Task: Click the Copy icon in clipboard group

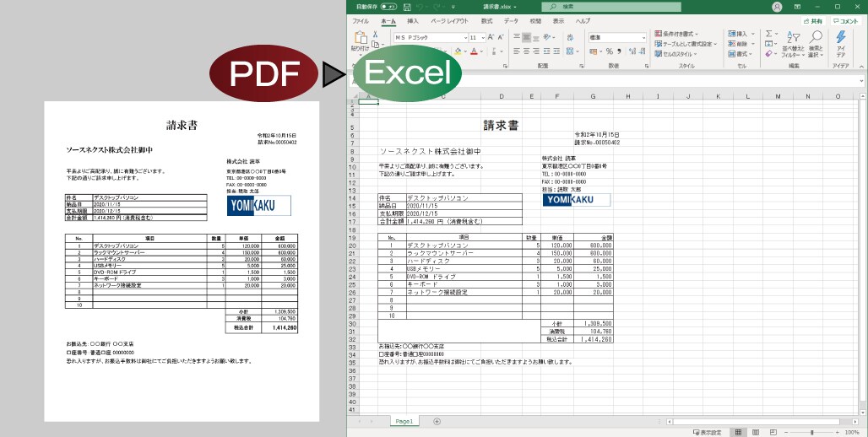Action: pyautogui.click(x=376, y=44)
